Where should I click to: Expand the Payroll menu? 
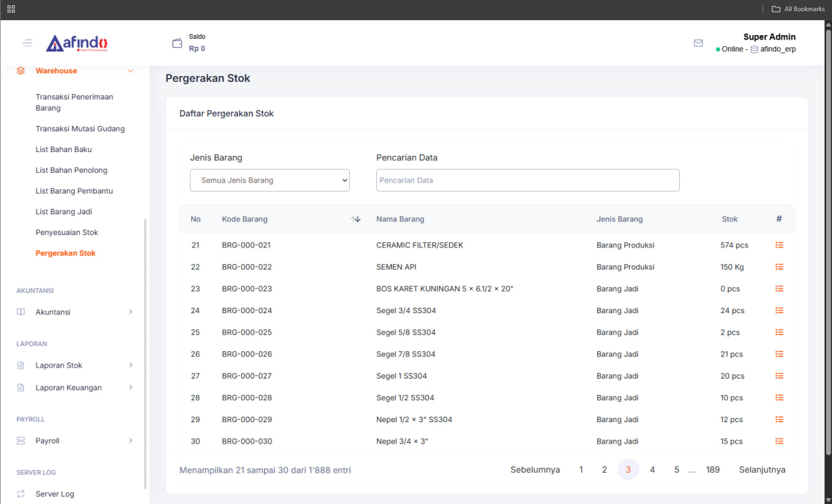[75, 441]
